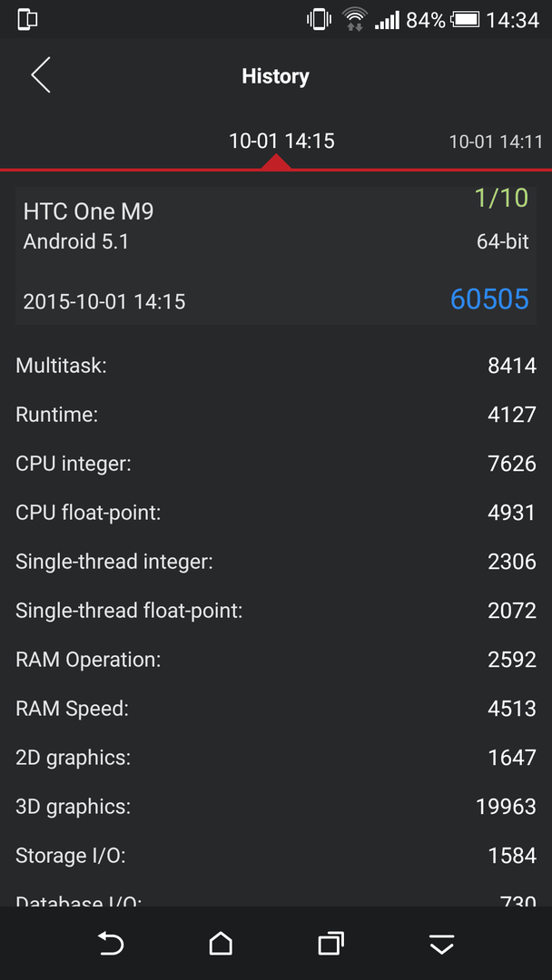Tap the screen mirroring notification icon

click(27, 19)
